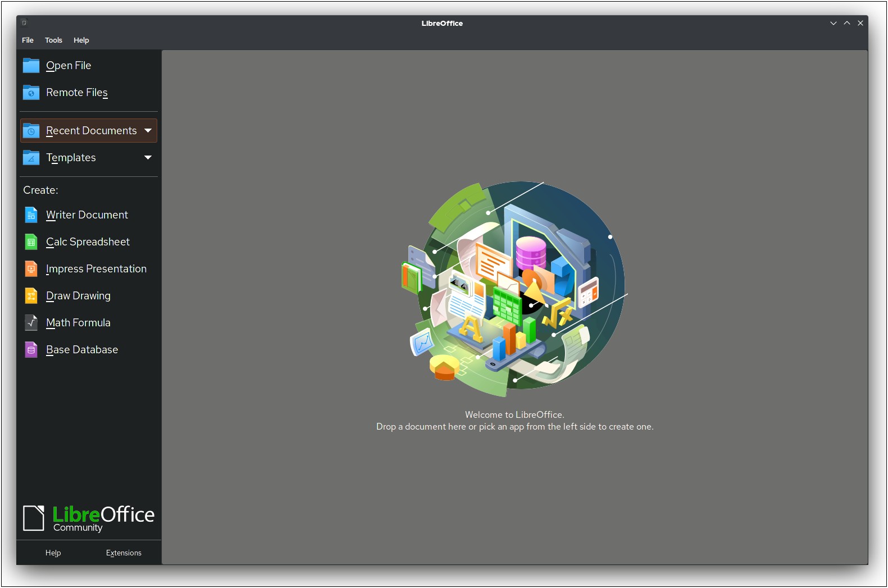The width and height of the screenshot is (888, 588).
Task: Maximize the LibreOffice window
Action: pos(847,23)
